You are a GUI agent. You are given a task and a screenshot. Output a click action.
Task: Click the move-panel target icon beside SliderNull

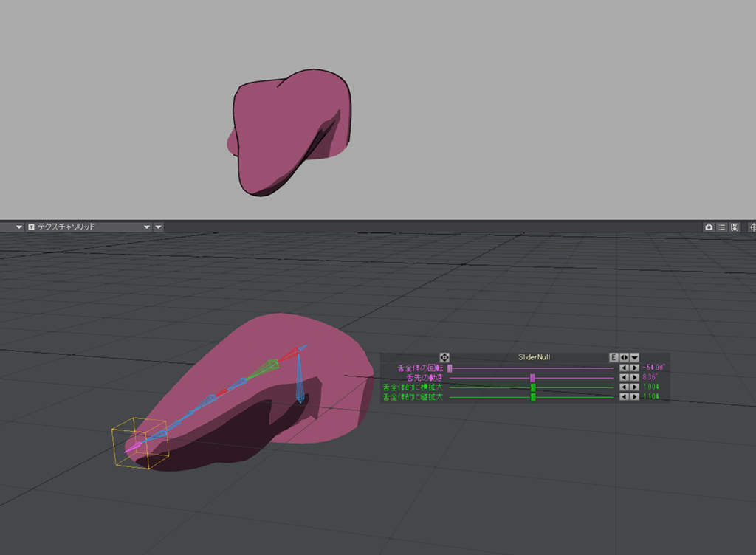(444, 357)
